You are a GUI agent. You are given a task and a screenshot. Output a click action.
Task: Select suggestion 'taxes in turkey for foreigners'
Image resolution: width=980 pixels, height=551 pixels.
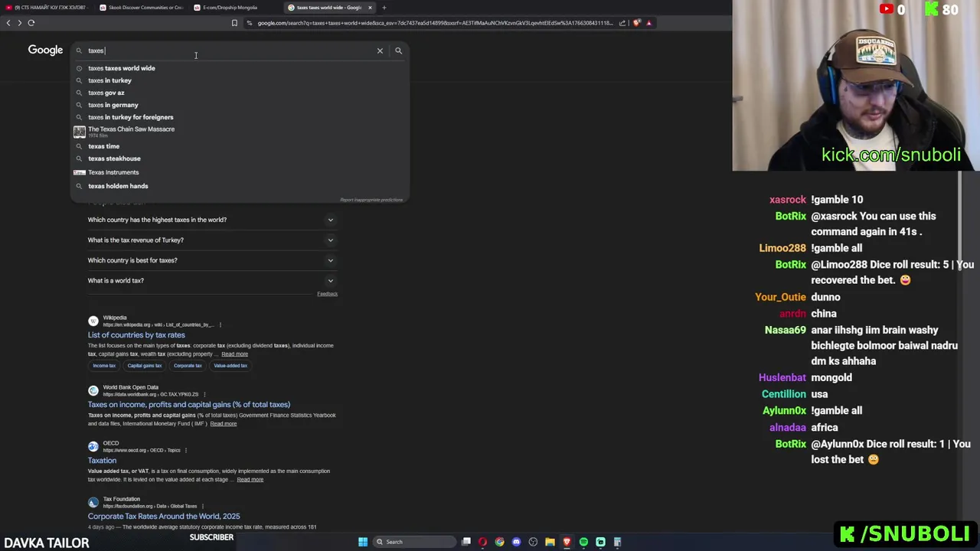point(239,117)
